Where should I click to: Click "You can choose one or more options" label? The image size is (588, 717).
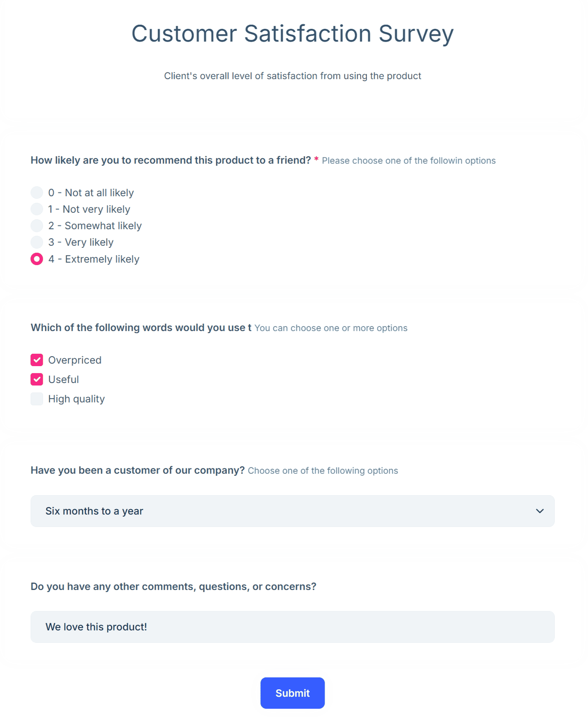pos(331,328)
